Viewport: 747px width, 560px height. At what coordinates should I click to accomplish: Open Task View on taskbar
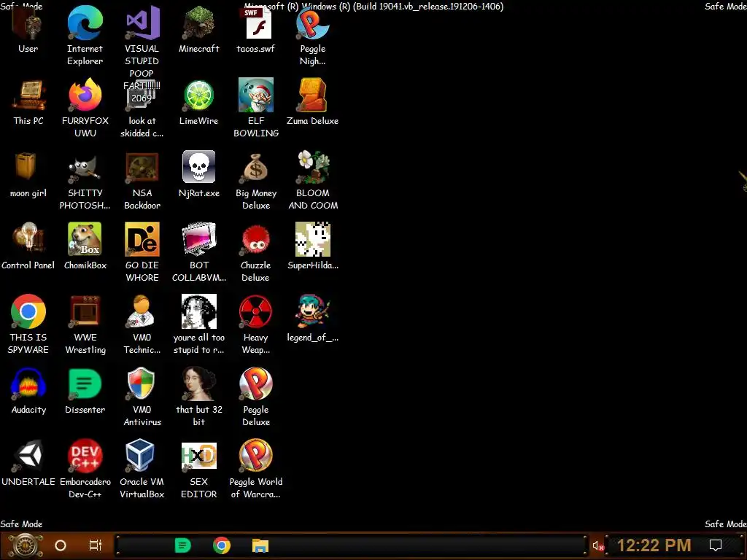click(96, 545)
